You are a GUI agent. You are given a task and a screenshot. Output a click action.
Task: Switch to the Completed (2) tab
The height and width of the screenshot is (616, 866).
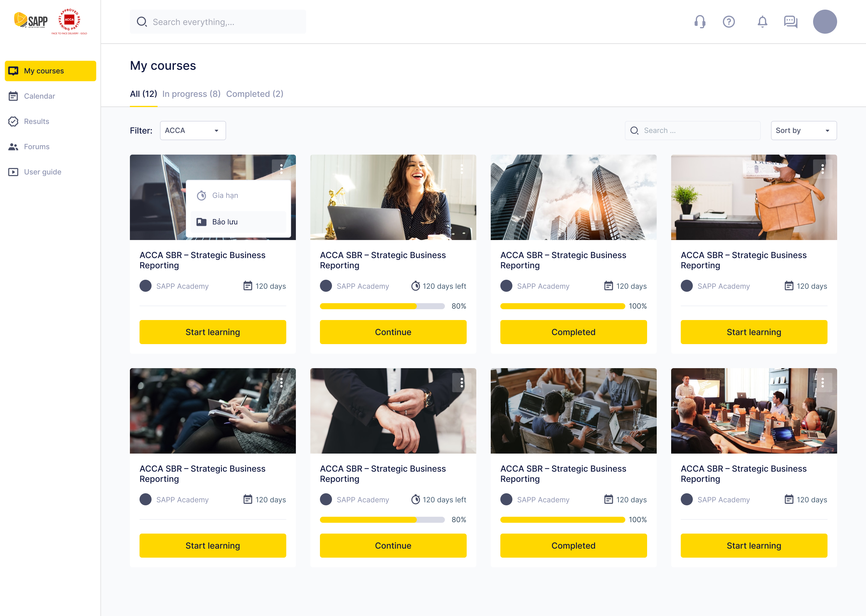(254, 94)
